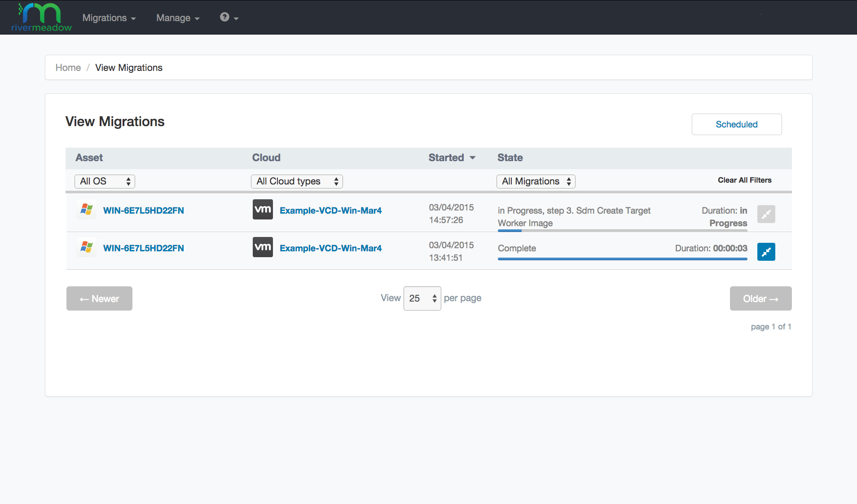Open the Migrations menu
Screen dimensions: 857x504
pyautogui.click(x=109, y=18)
